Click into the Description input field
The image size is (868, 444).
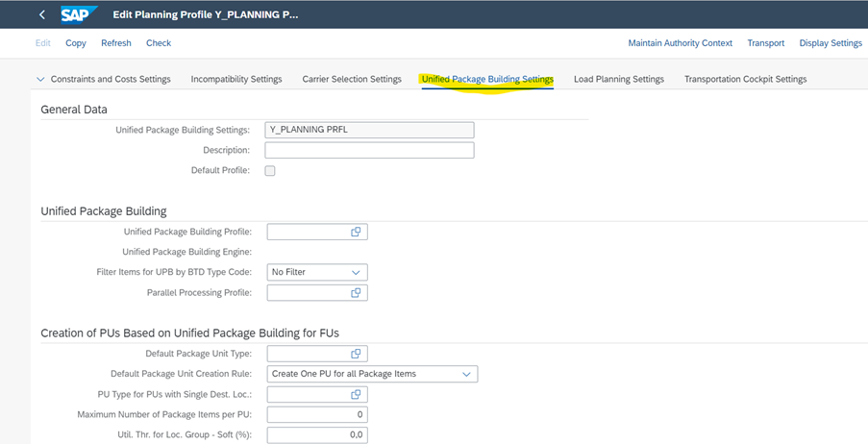click(369, 151)
